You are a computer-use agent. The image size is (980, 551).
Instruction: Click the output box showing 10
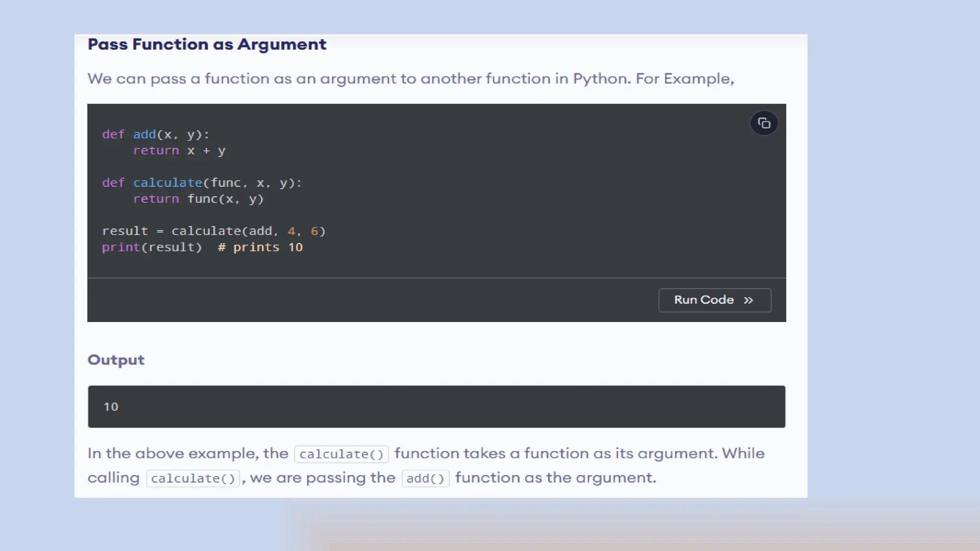436,407
